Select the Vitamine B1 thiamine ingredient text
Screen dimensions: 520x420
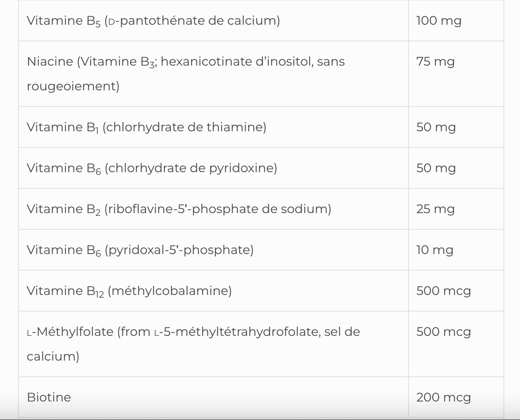pos(146,127)
